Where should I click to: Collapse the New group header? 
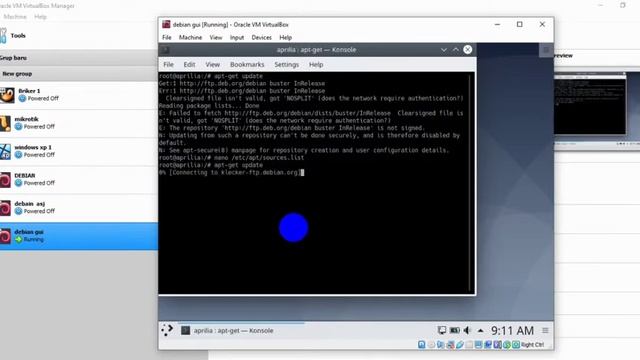[79, 74]
